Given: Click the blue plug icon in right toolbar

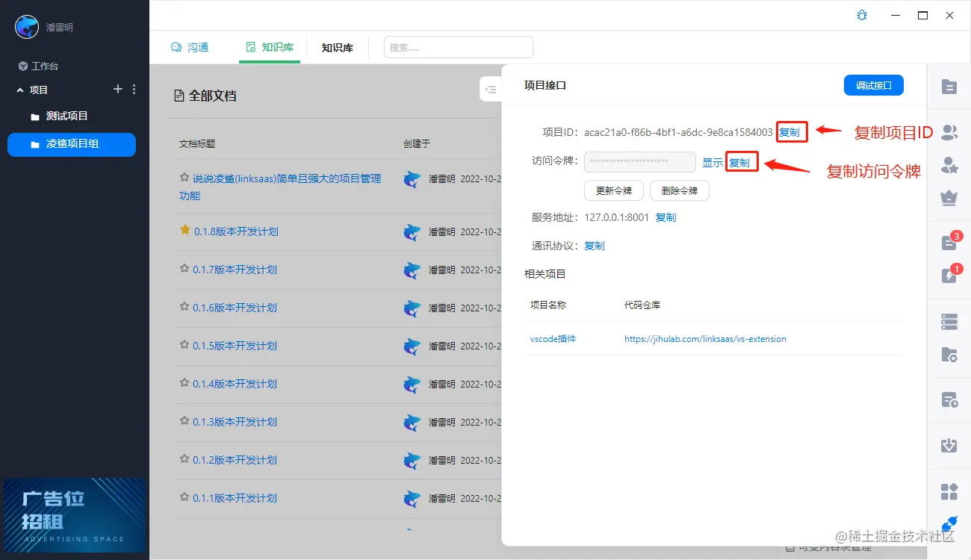Looking at the screenshot, I should 949,523.
